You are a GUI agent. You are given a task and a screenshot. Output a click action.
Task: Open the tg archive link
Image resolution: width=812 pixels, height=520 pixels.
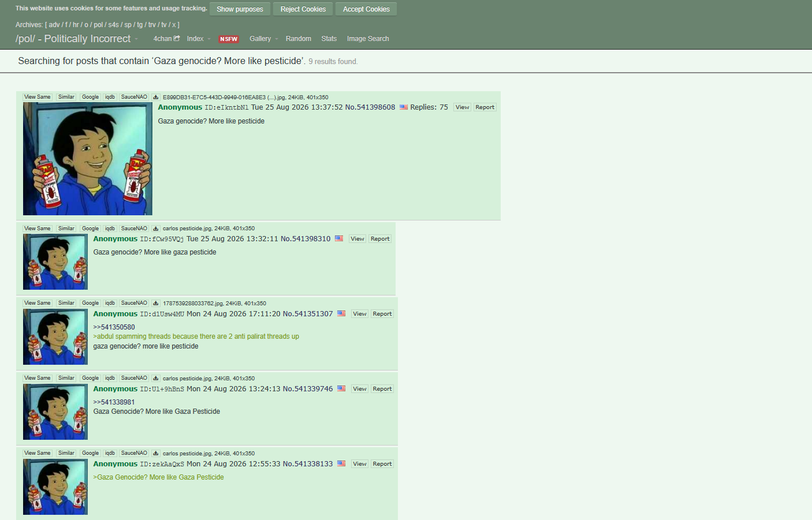(x=140, y=25)
